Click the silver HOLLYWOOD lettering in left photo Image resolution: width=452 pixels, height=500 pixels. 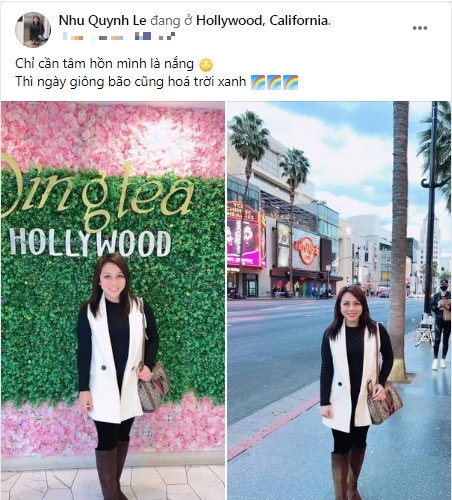pyautogui.click(x=90, y=242)
